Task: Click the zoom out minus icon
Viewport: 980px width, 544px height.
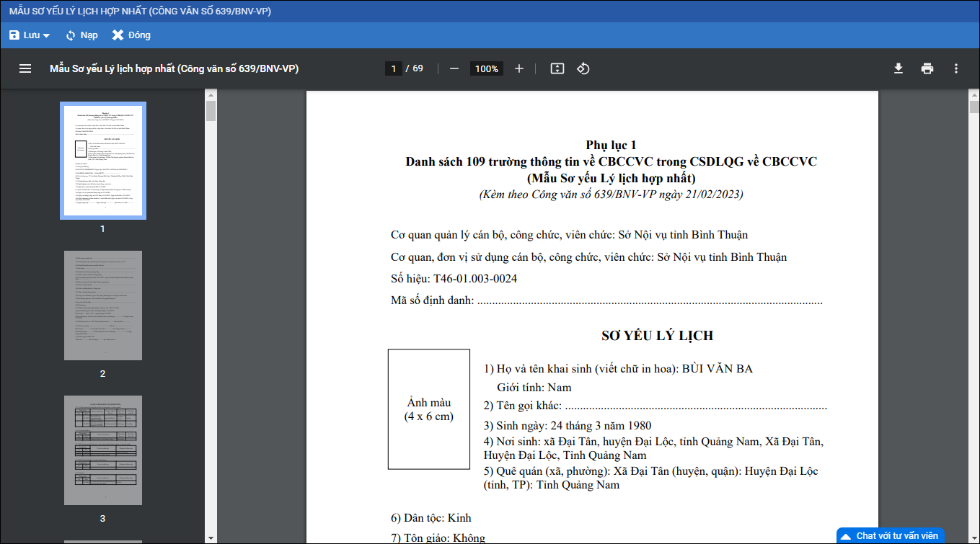Action: pos(454,68)
